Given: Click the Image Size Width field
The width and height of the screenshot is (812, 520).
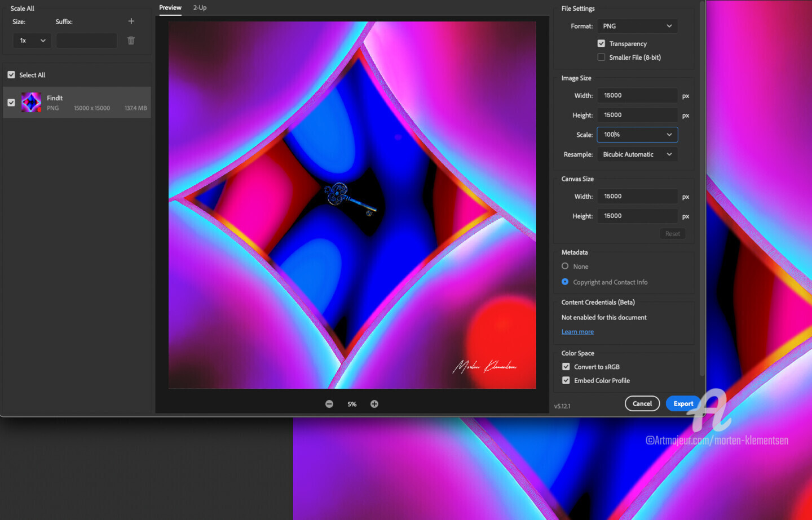Looking at the screenshot, I should 637,95.
